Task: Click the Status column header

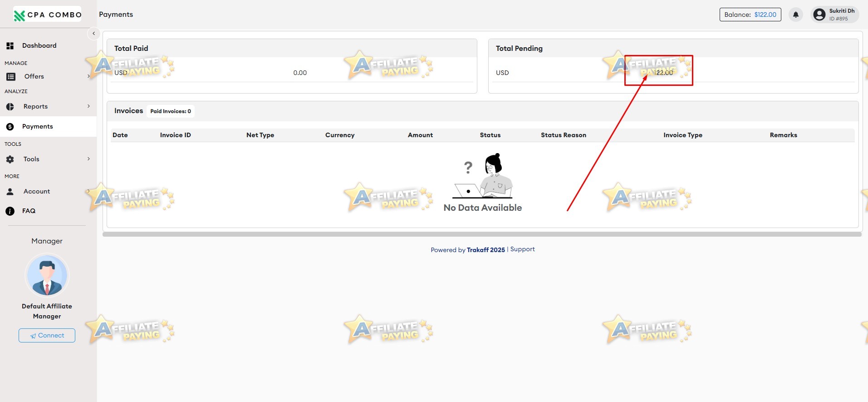Action: pos(490,135)
